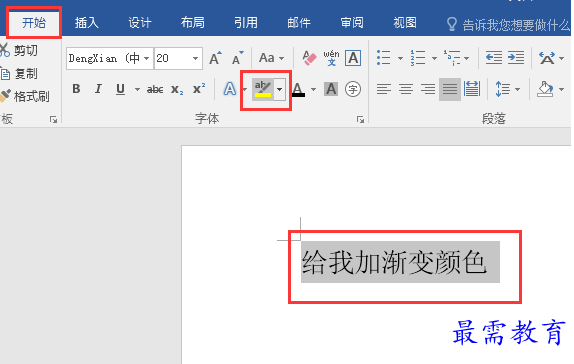Viewport: 574px width, 364px height.
Task: Click 复制 (Copy) button
Action: coord(19,74)
